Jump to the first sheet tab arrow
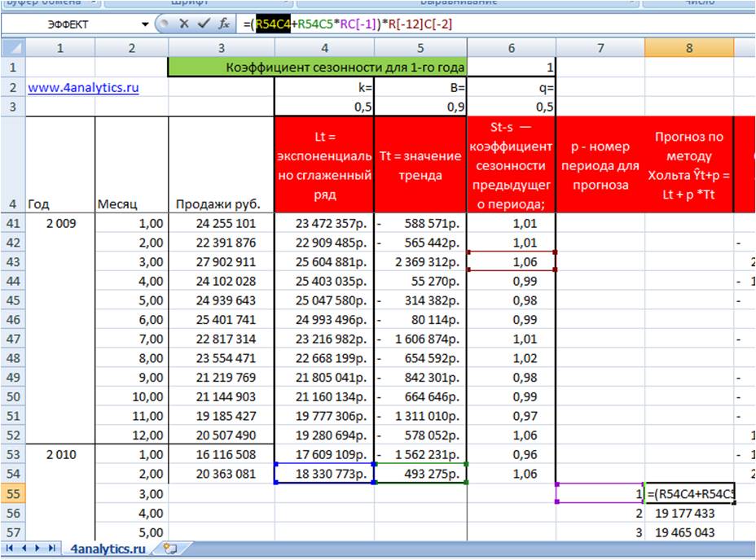The image size is (756, 560). [x=10, y=549]
